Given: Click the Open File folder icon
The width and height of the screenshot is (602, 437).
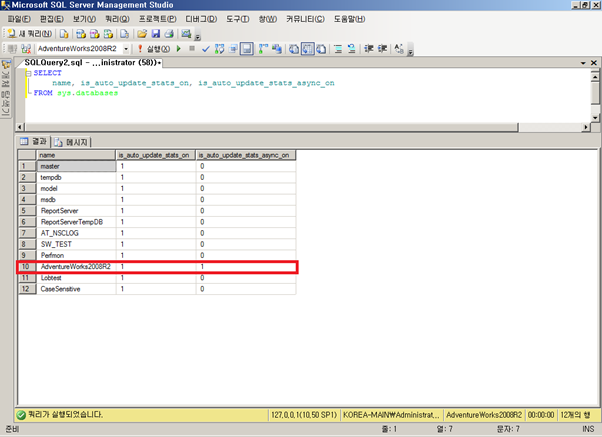Looking at the screenshot, I should 142,34.
